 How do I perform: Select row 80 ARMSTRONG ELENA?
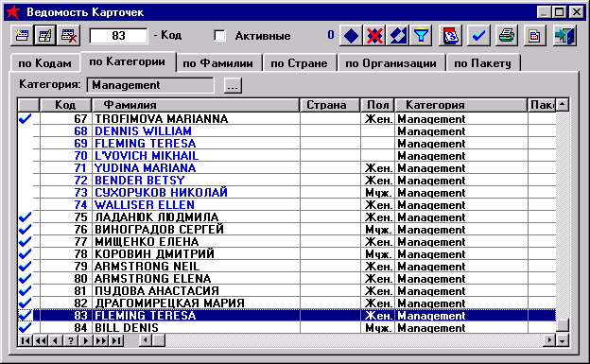point(286,279)
